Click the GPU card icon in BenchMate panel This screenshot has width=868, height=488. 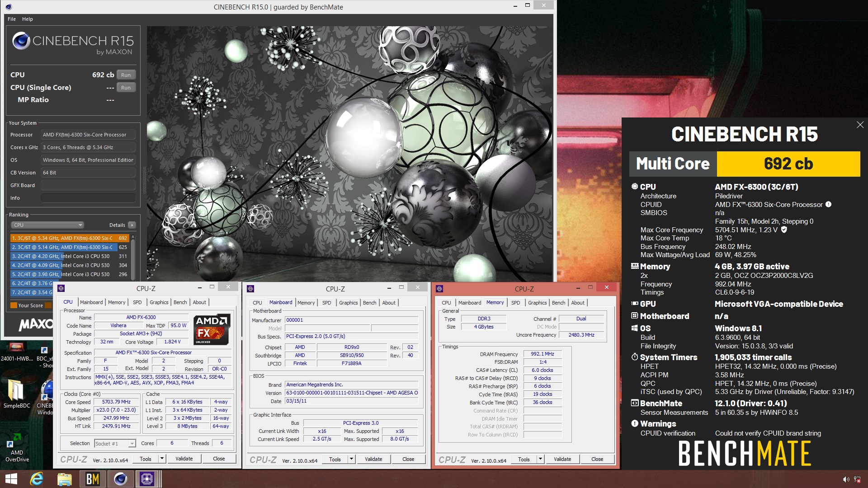click(x=635, y=304)
